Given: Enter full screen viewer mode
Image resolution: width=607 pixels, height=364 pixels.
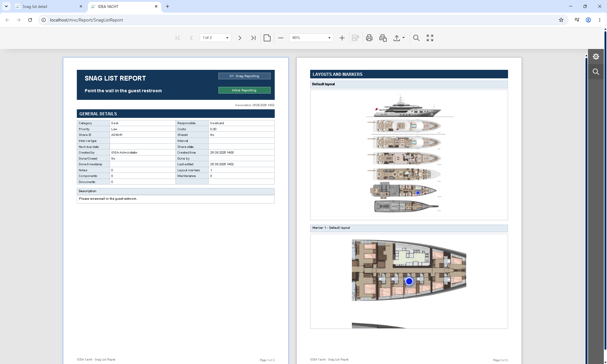Looking at the screenshot, I should coord(430,38).
